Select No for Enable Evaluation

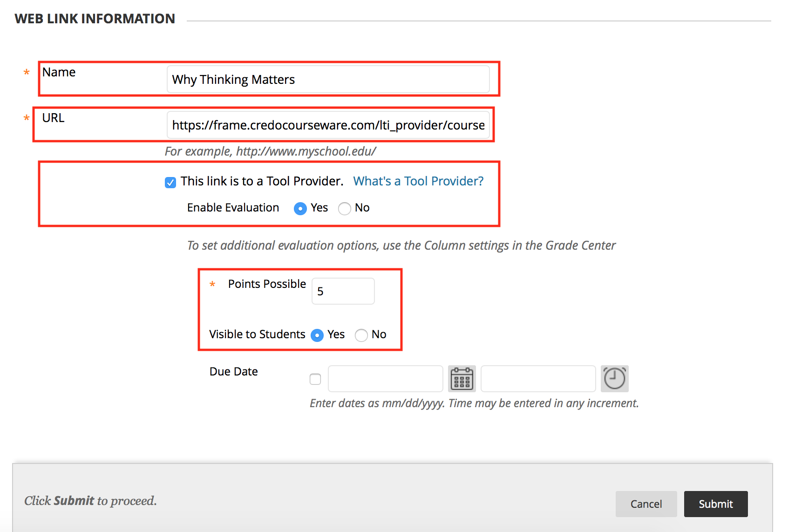point(345,208)
